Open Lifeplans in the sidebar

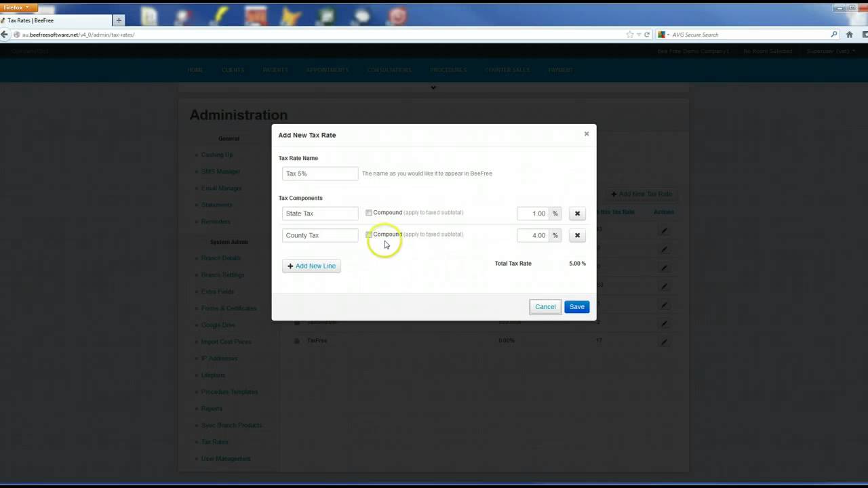(213, 375)
